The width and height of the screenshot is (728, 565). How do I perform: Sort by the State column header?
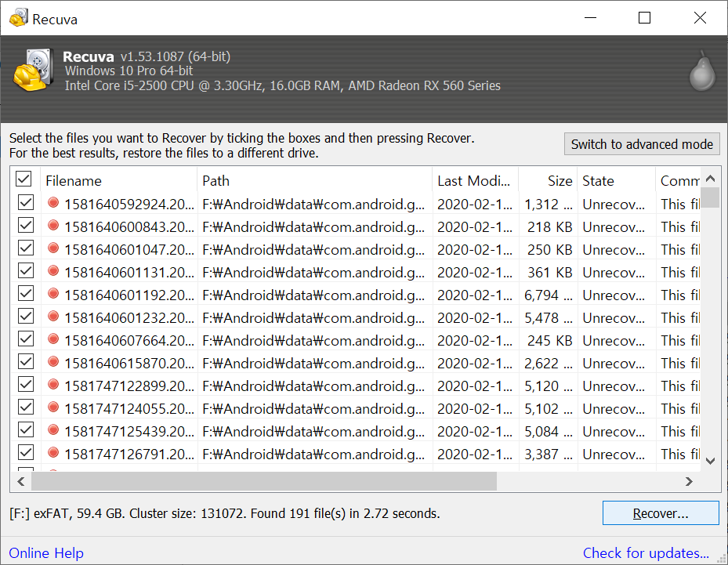(617, 180)
